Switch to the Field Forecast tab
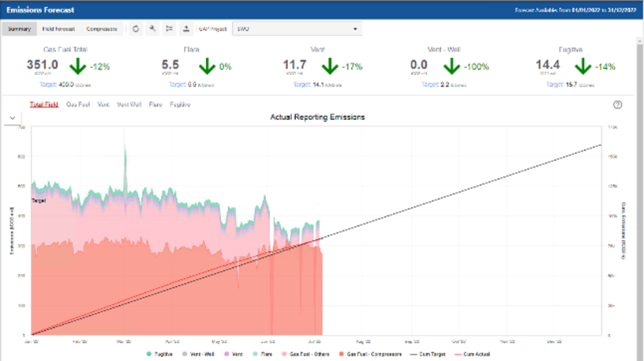Screen dimensions: 644x361 click(x=59, y=29)
